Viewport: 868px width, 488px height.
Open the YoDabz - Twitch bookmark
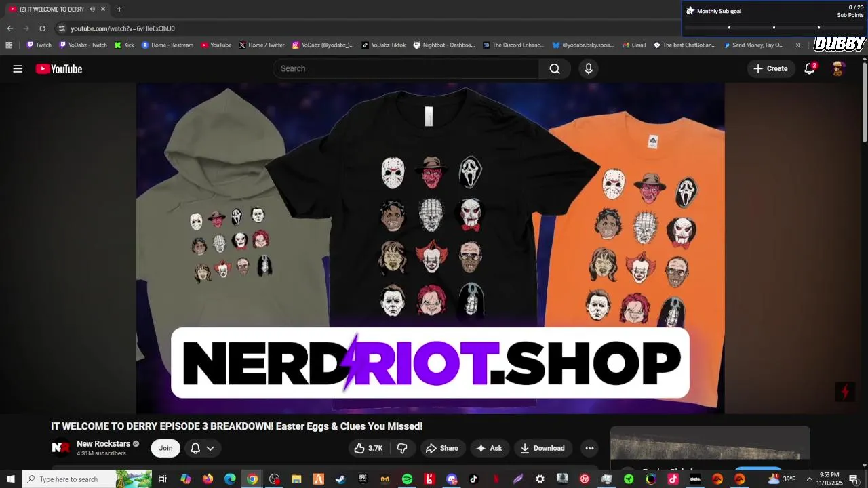[x=83, y=45]
